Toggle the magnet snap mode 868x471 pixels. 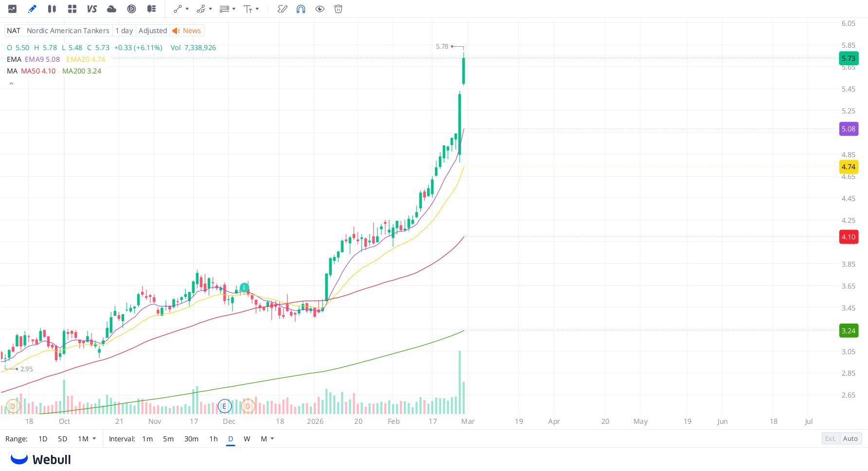pos(301,9)
